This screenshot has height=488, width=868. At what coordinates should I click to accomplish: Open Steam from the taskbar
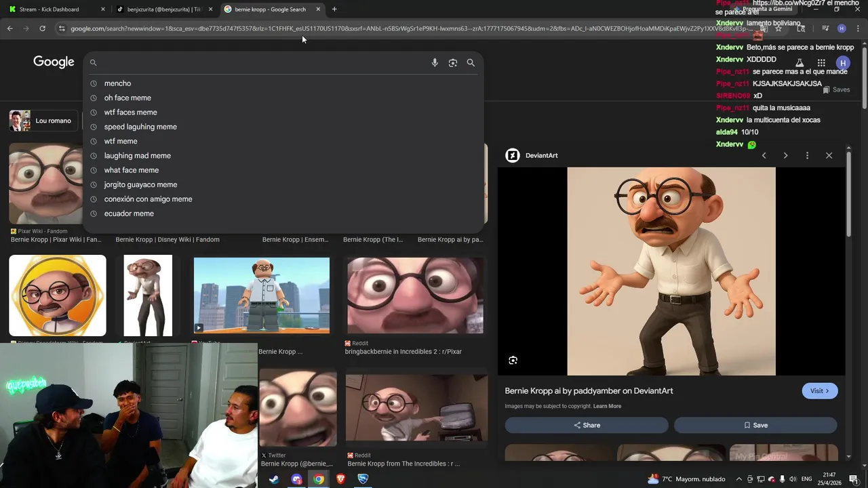[274, 479]
